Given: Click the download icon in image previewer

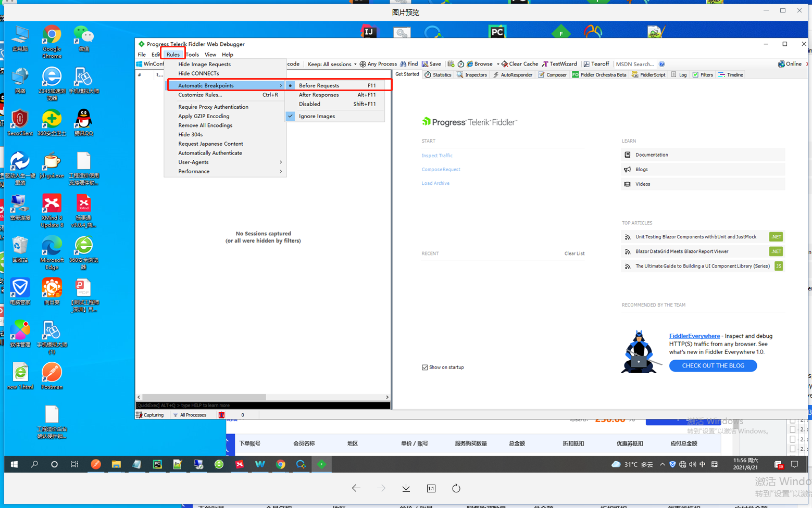Looking at the screenshot, I should point(406,488).
